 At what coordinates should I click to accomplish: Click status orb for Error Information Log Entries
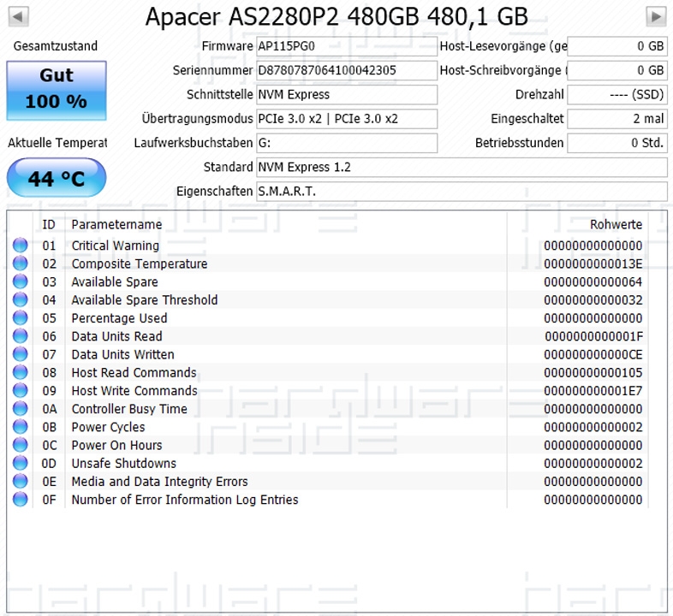[21, 500]
